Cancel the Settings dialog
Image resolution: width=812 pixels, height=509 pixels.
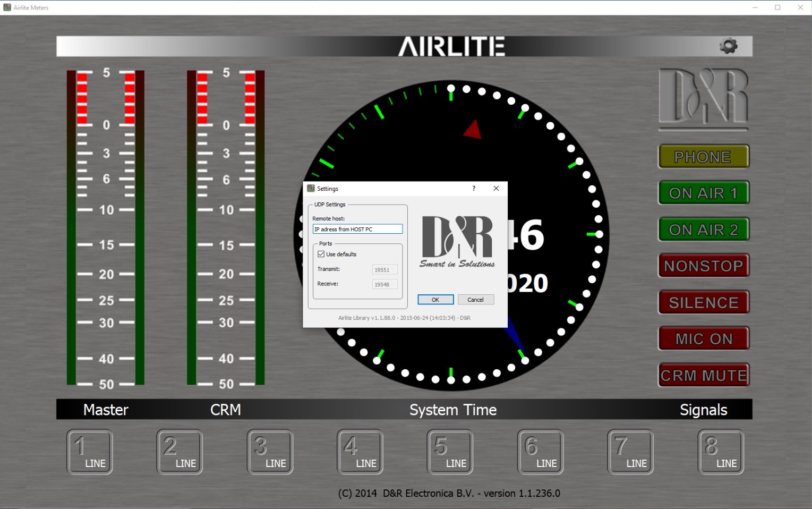[476, 300]
